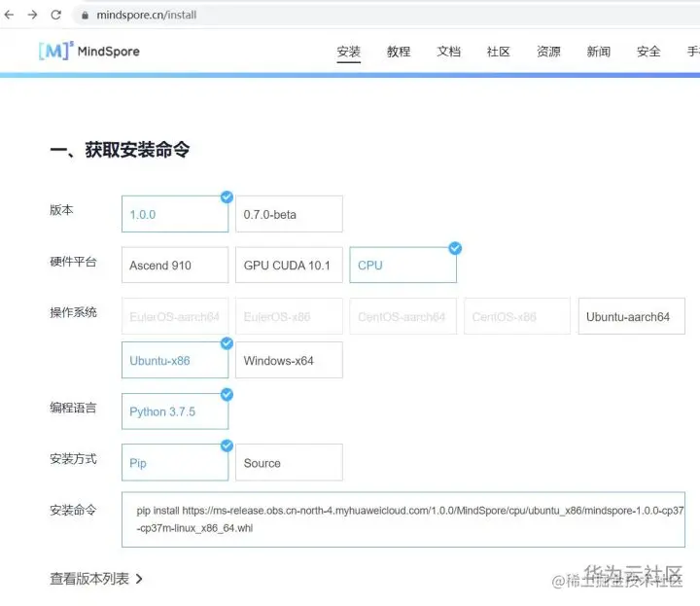Click the disabled EulerOS-aarch64 option

175,316
